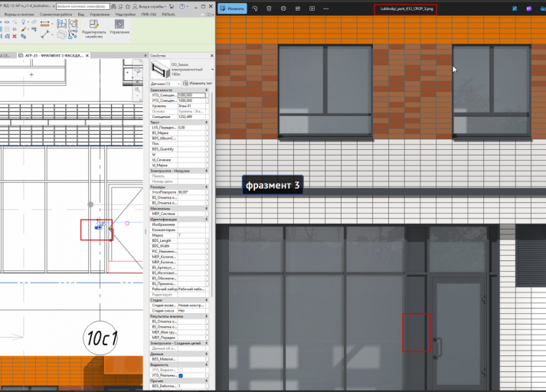
Task: Click the light bulb hide icon in ribbon
Action: (x=24, y=22)
